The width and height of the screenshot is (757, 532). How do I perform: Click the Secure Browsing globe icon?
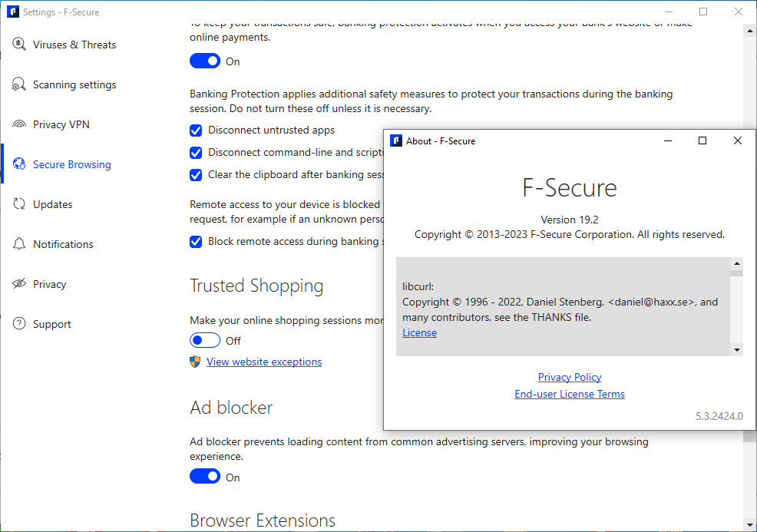point(19,164)
